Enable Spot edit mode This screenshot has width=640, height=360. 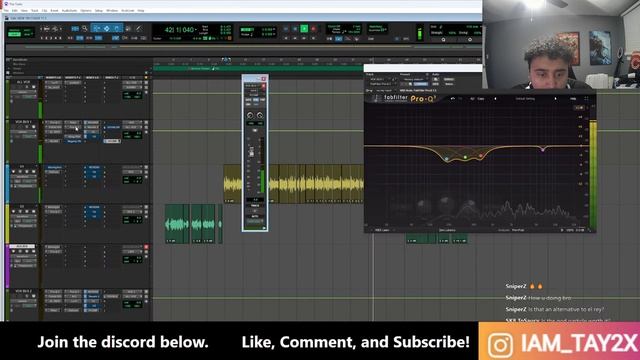27,30
